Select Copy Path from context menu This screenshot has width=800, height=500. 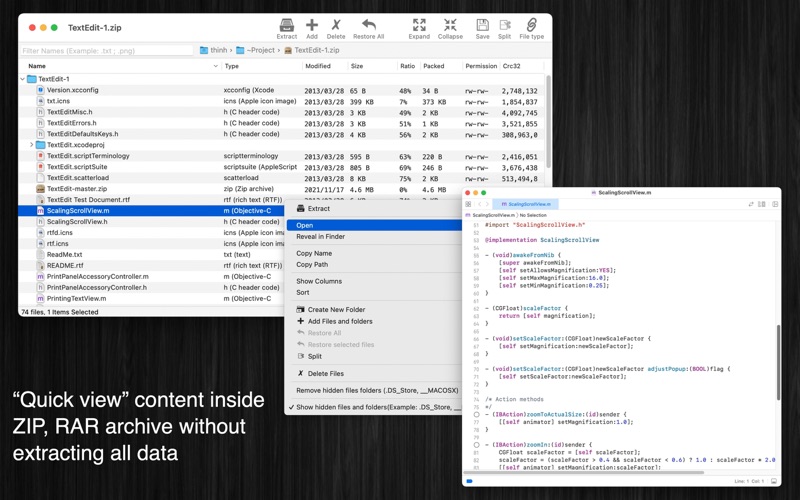374,264
